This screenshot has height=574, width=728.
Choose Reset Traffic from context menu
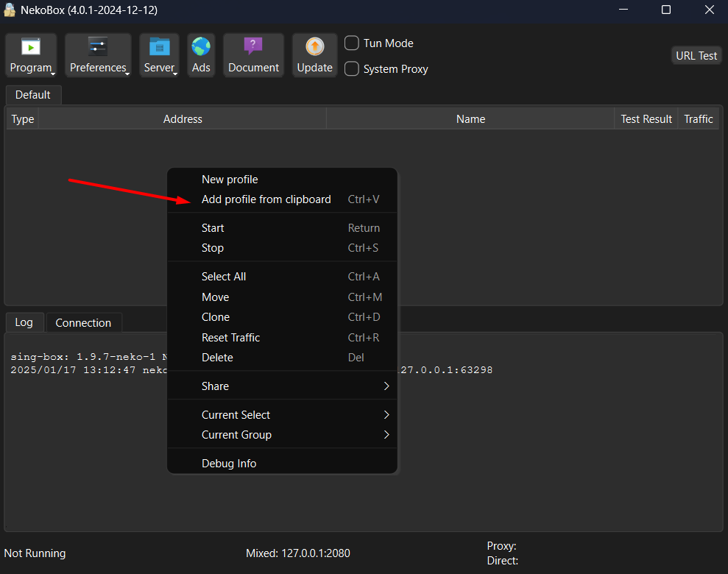pyautogui.click(x=230, y=338)
